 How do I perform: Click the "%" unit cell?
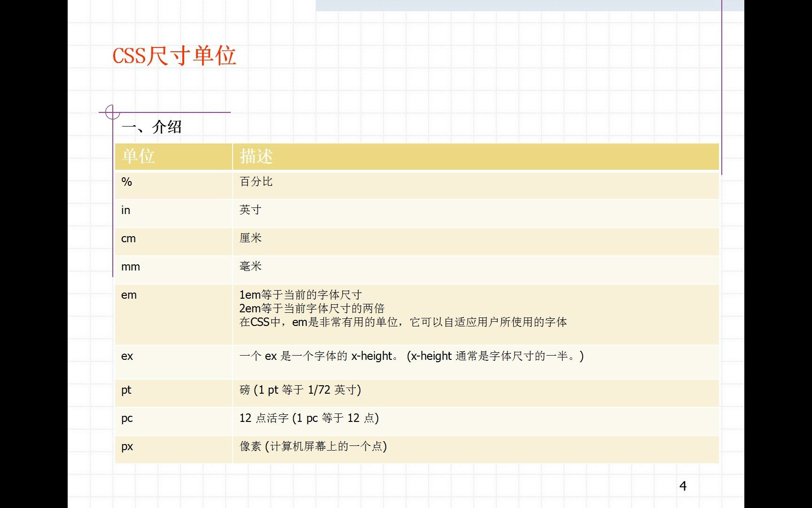click(x=173, y=185)
